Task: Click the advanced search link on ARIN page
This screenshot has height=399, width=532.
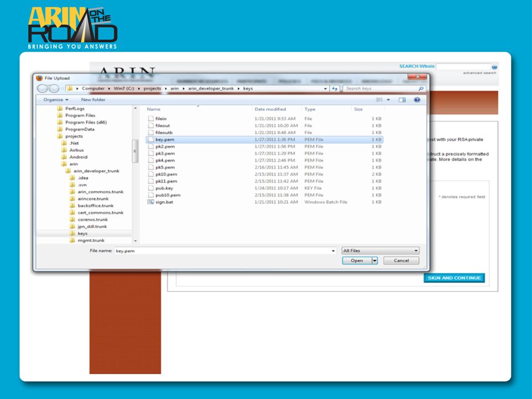Action: tap(479, 73)
